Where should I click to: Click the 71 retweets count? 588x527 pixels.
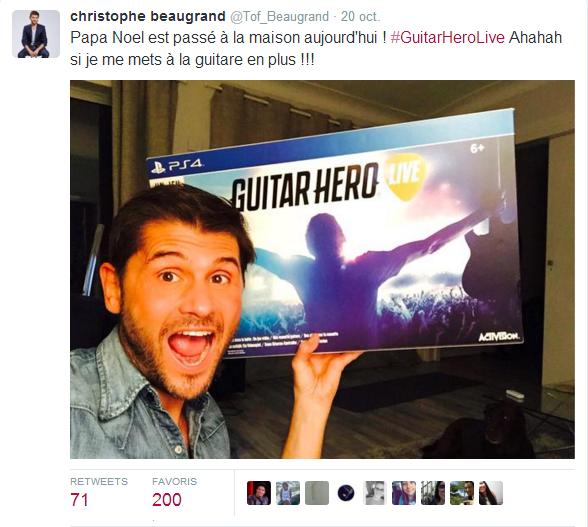[79, 500]
